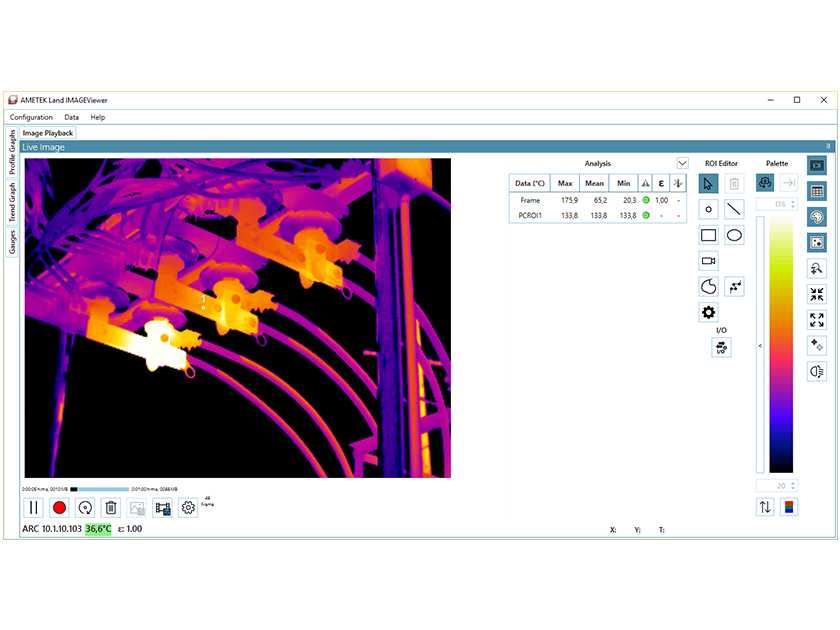840x630 pixels.
Task: Open the Configuration menu
Action: coord(31,117)
